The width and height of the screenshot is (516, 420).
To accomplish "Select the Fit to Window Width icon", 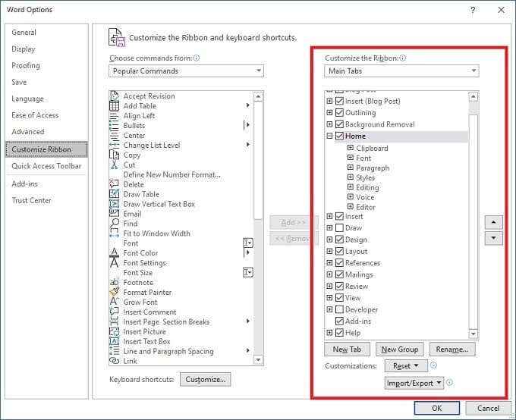I will (114, 234).
